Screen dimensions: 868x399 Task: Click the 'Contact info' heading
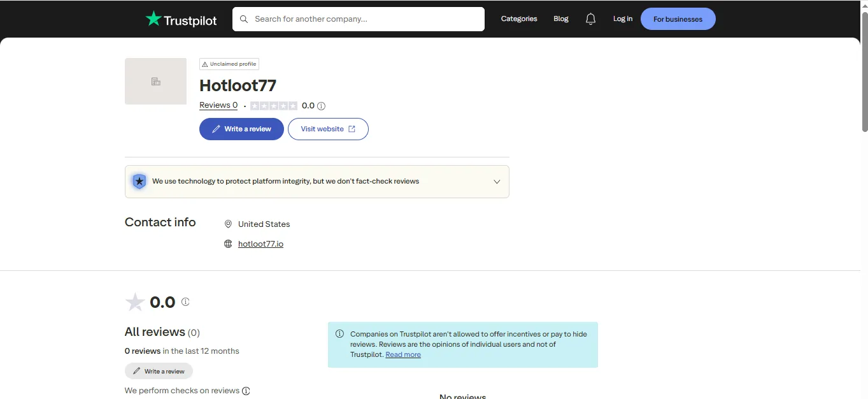pos(160,222)
